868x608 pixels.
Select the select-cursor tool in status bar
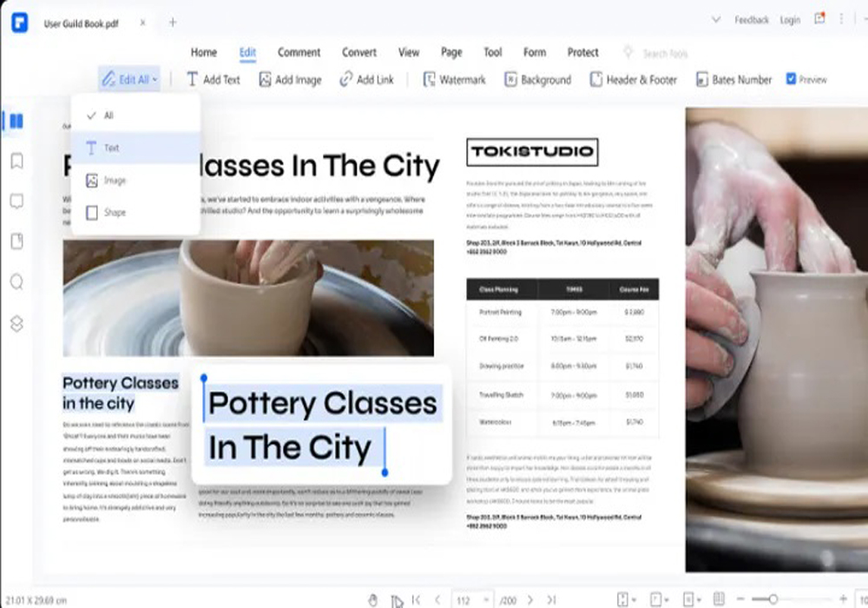click(397, 600)
